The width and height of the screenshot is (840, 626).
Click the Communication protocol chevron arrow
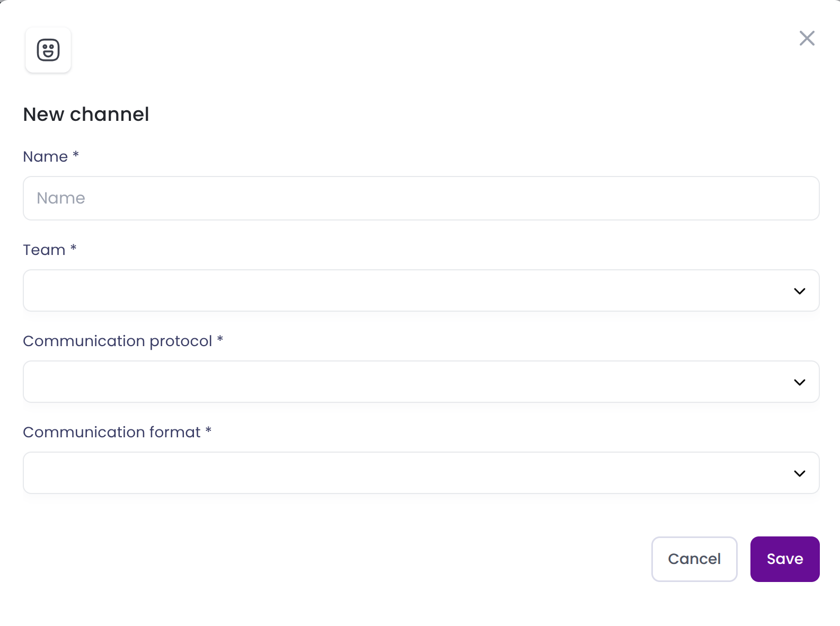799,382
